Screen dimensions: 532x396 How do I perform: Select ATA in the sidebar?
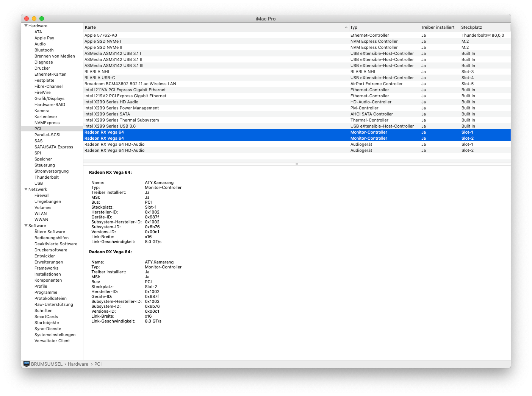point(38,32)
